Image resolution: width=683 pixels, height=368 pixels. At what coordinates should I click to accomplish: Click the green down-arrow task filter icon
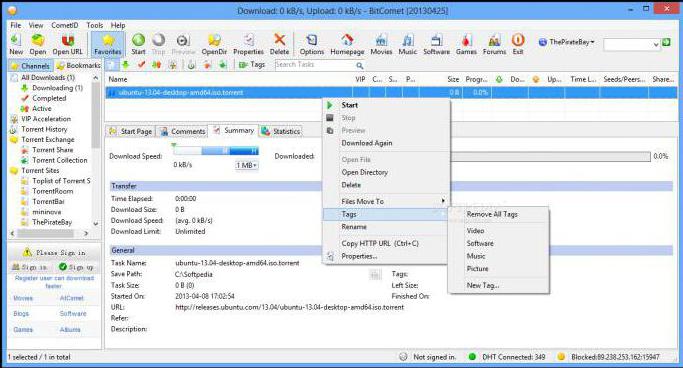pyautogui.click(x=126, y=65)
